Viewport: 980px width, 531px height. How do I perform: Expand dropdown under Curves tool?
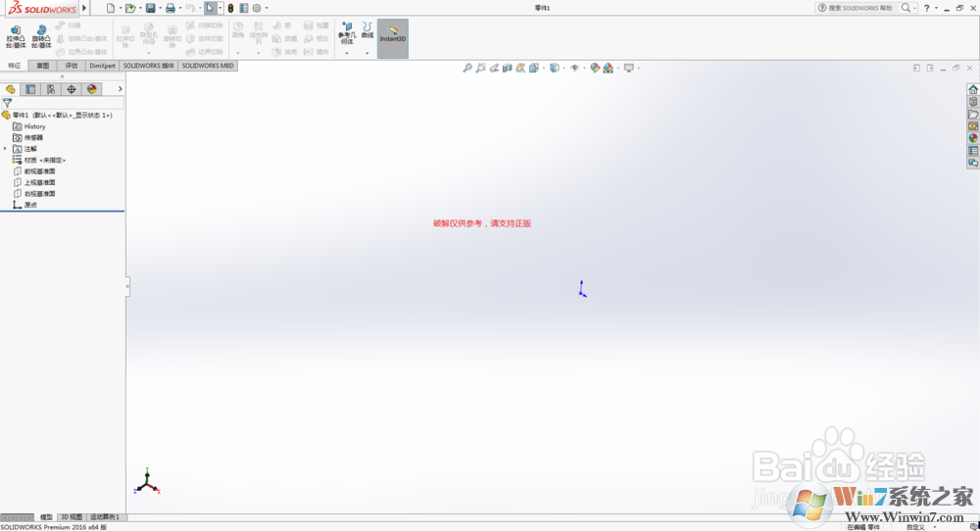click(367, 53)
